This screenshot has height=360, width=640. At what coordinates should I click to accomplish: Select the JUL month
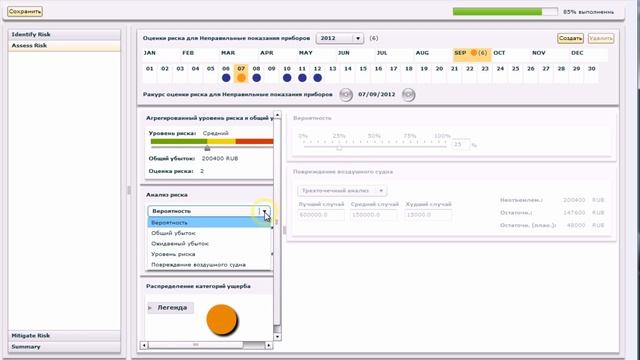coord(382,53)
